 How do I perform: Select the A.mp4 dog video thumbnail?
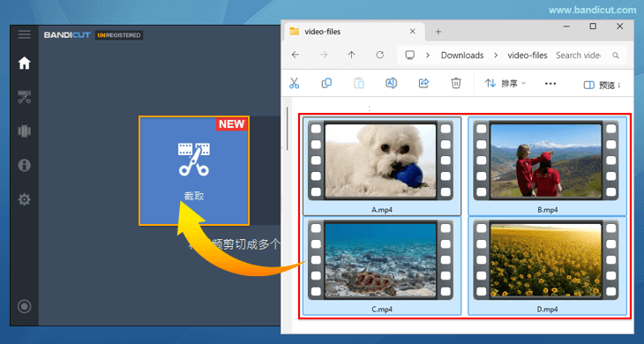(x=382, y=166)
